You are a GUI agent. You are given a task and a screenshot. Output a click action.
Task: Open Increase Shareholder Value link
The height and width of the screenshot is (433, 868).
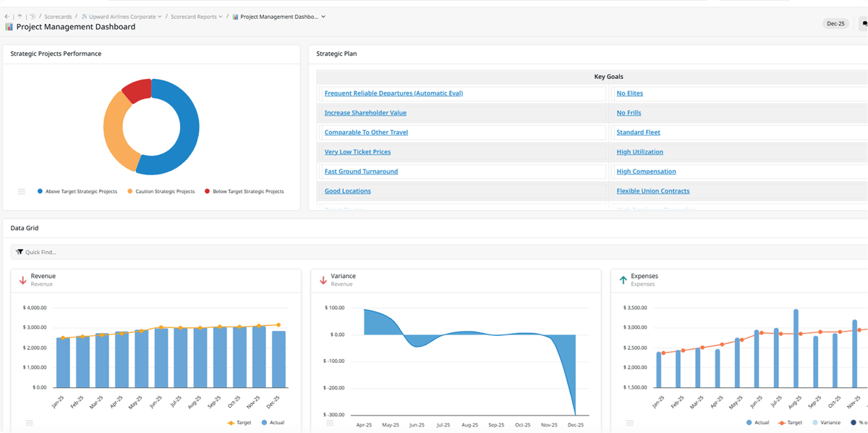(365, 113)
